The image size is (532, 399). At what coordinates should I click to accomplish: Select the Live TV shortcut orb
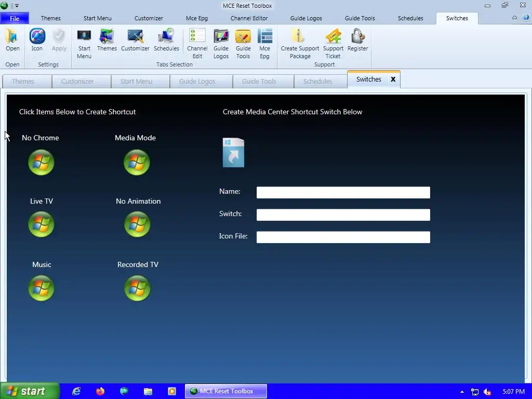[41, 224]
